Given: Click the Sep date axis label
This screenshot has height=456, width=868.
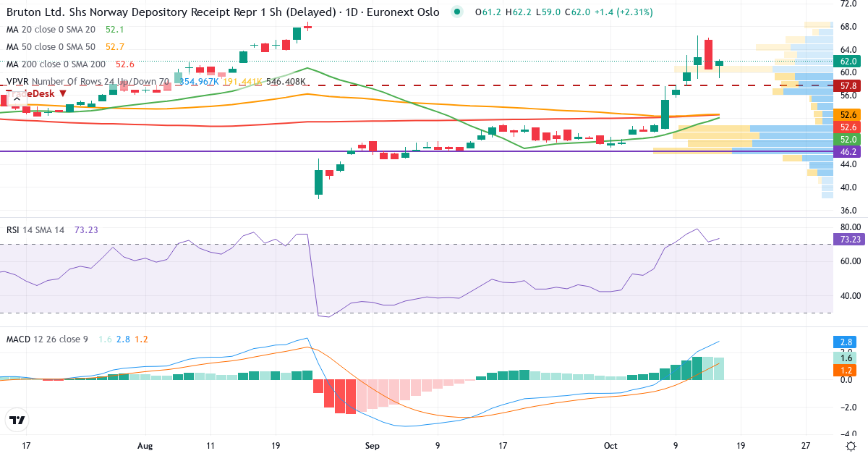Looking at the screenshot, I should pyautogui.click(x=372, y=445).
